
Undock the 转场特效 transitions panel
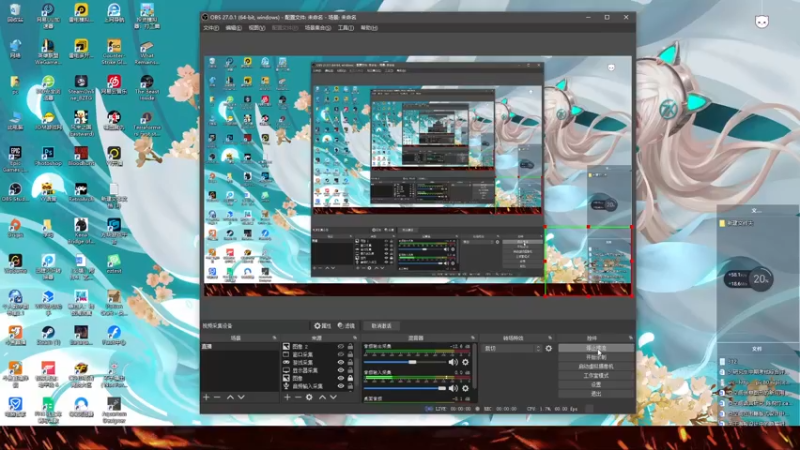click(x=550, y=338)
